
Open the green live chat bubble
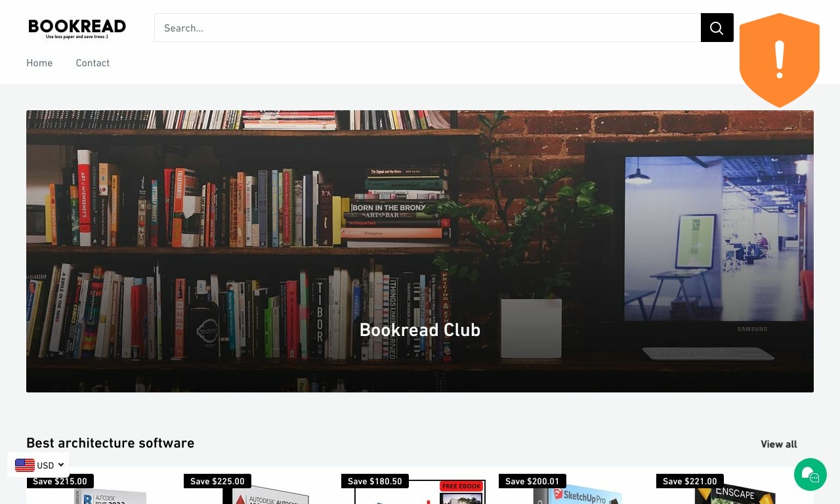click(x=810, y=474)
